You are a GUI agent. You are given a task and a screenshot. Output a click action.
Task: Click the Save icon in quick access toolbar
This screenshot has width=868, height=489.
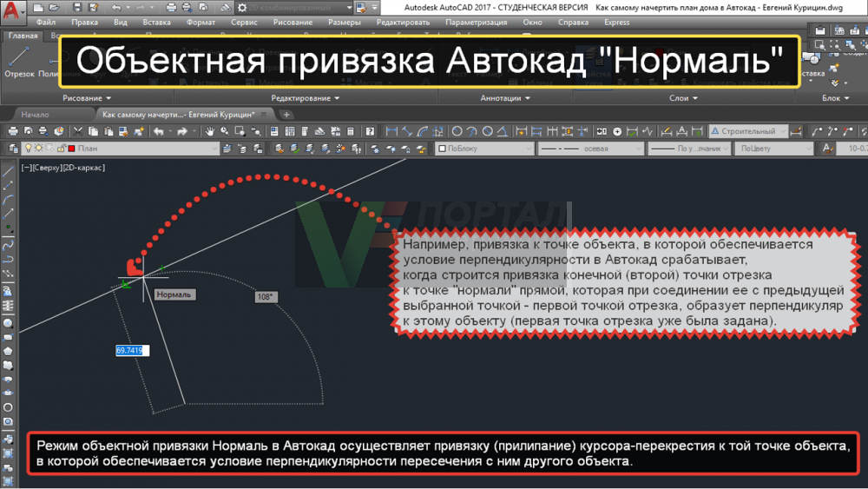tap(75, 7)
